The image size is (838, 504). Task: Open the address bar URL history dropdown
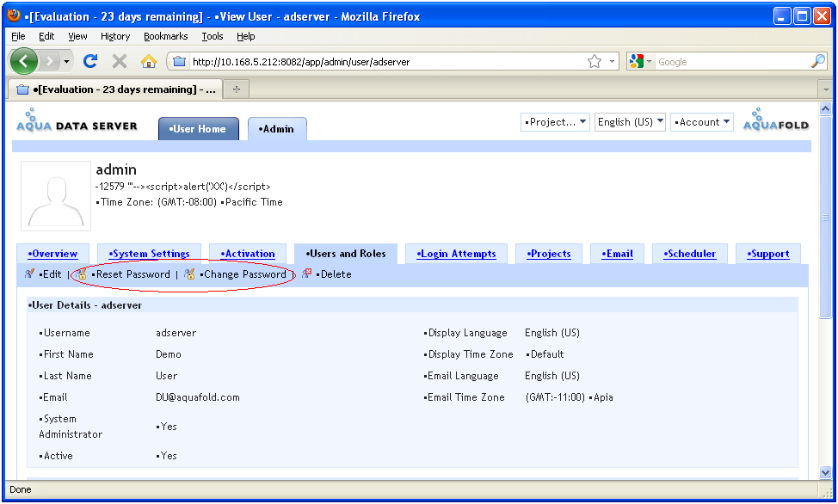pos(612,61)
